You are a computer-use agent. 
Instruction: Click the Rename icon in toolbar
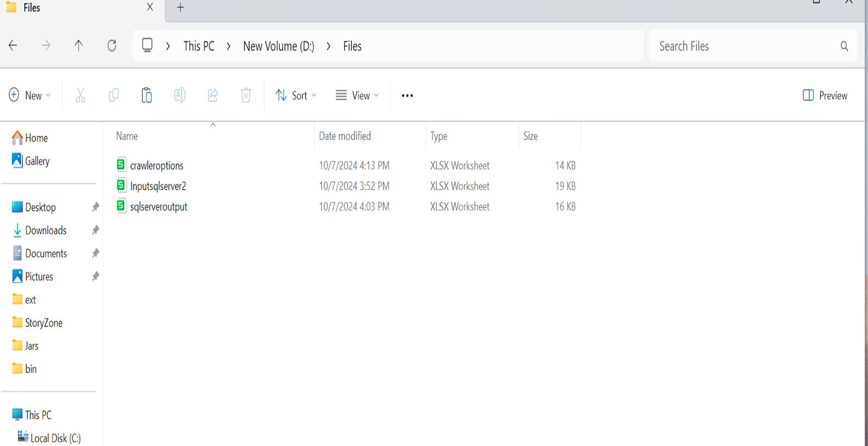point(180,95)
